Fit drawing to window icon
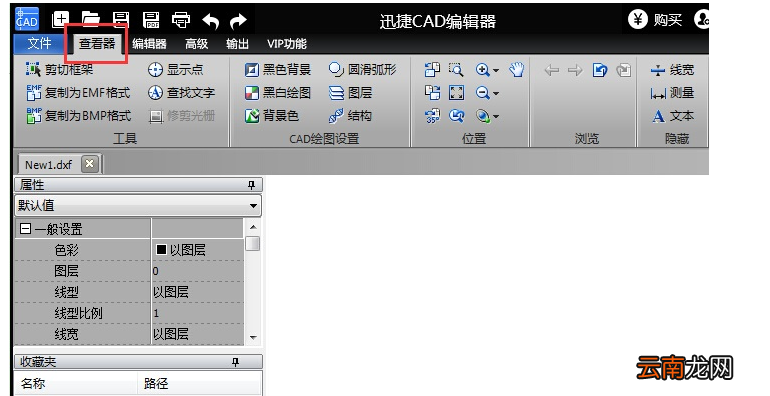Image resolution: width=770 pixels, height=396 pixels. tap(456, 92)
